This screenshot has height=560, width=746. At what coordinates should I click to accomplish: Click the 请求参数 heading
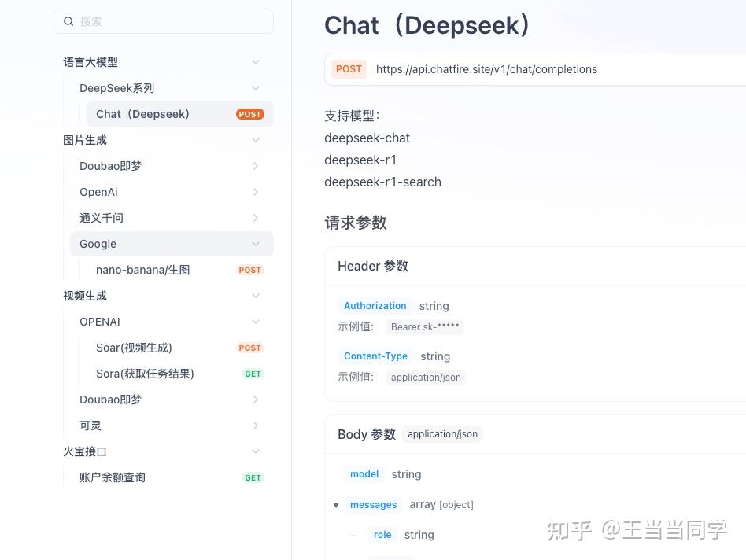(x=356, y=223)
